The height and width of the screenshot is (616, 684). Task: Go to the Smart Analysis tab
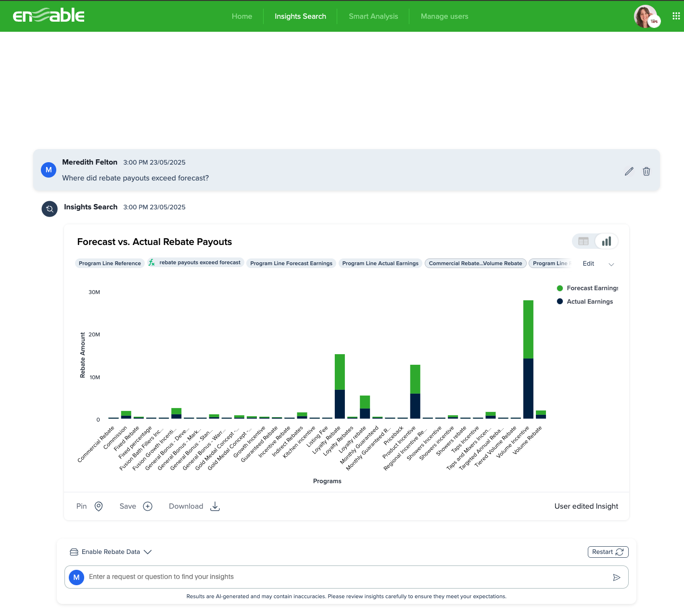pos(373,16)
